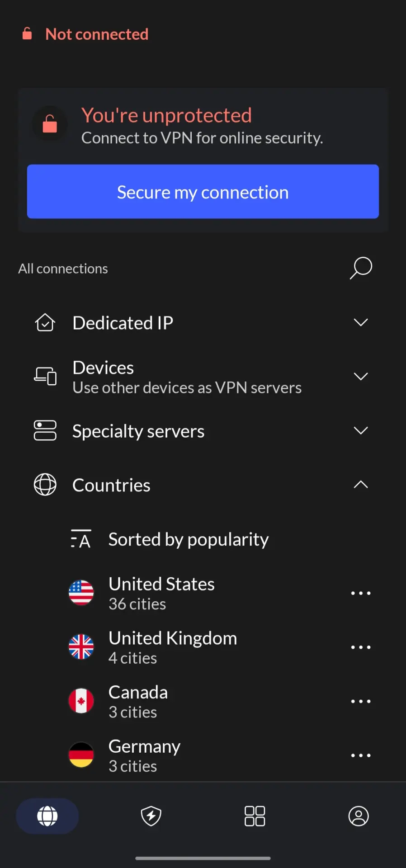Tap the United States flag icon
The width and height of the screenshot is (406, 868).
81,593
